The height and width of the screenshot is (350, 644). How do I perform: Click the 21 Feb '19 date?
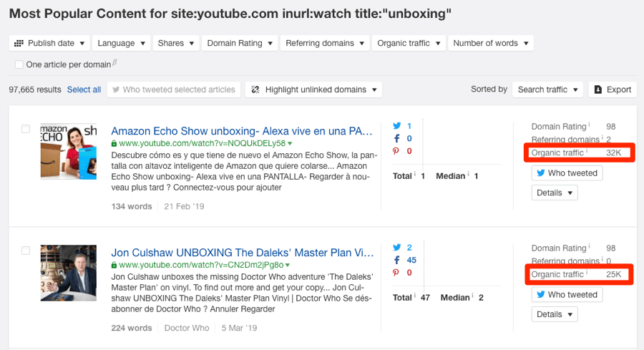click(184, 207)
